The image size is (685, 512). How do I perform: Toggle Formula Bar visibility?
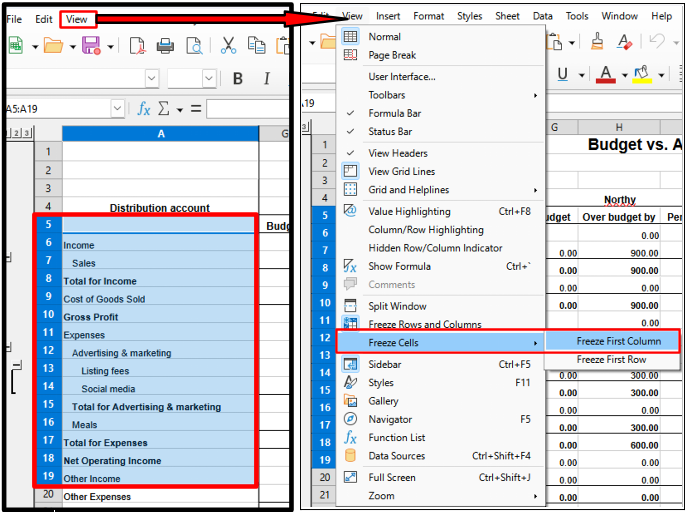[x=440, y=114]
